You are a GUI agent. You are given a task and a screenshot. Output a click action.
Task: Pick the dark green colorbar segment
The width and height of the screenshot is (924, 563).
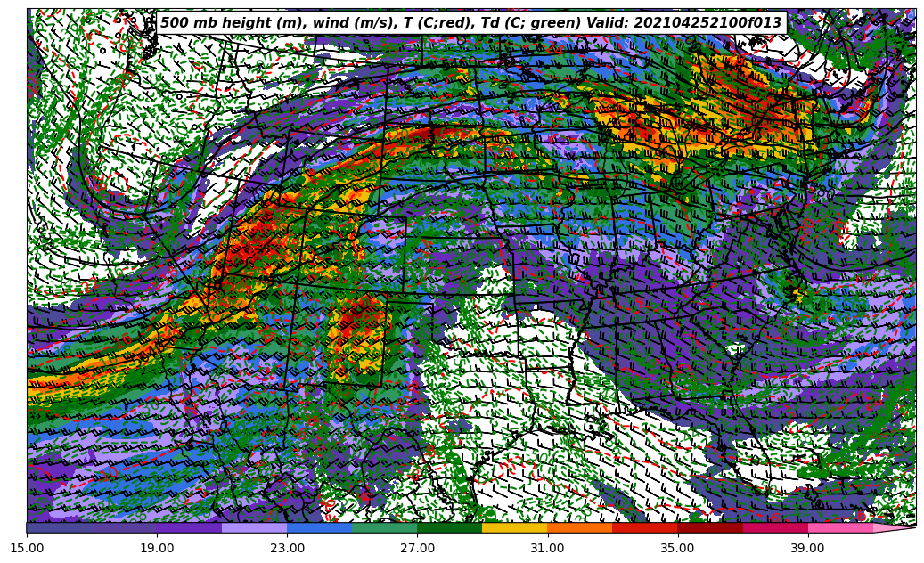click(x=449, y=527)
